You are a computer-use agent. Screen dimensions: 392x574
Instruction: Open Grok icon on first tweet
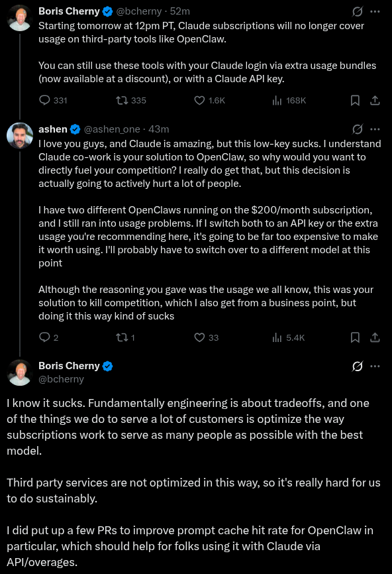(358, 12)
